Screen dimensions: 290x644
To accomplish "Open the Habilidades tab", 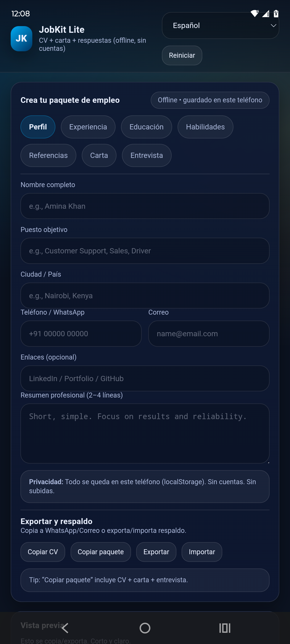I will (205, 127).
